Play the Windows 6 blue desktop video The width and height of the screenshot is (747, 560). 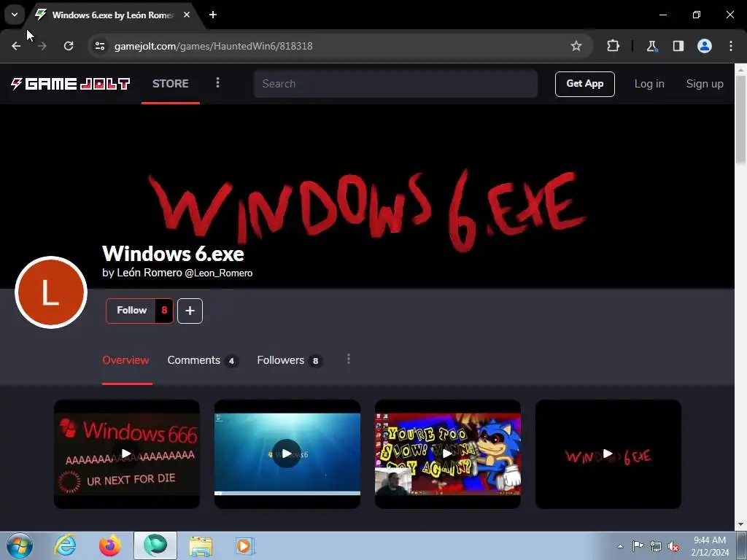pyautogui.click(x=287, y=454)
